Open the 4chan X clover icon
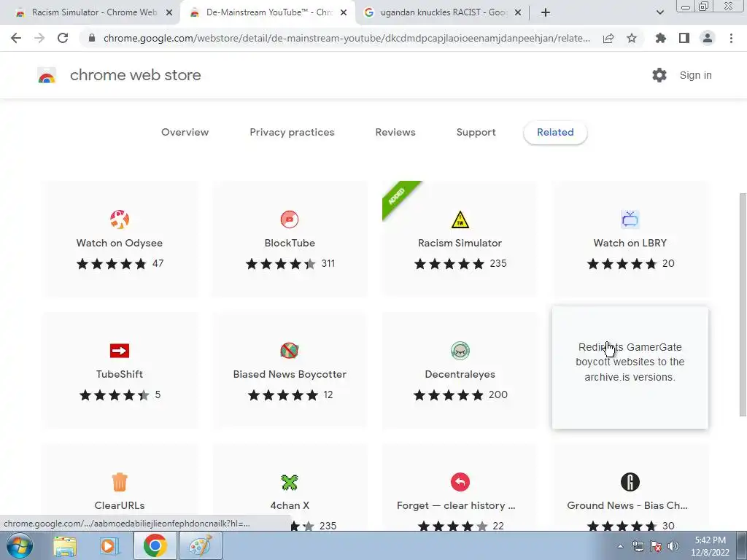Image resolution: width=747 pixels, height=560 pixels. (x=290, y=482)
